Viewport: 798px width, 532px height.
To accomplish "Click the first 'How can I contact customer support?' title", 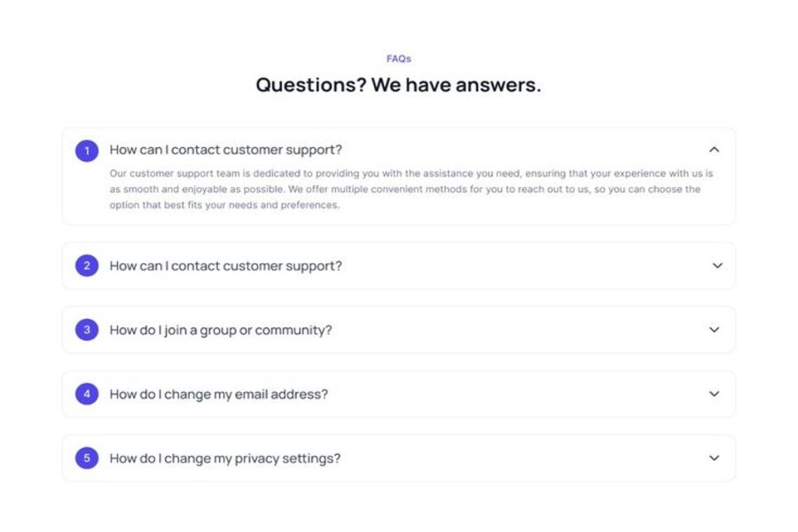I will 225,150.
